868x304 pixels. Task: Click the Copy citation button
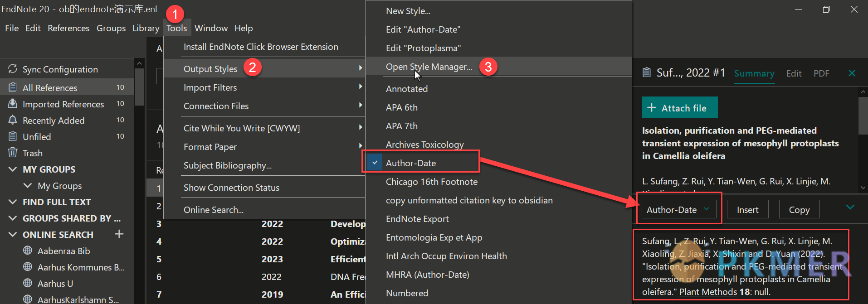799,210
